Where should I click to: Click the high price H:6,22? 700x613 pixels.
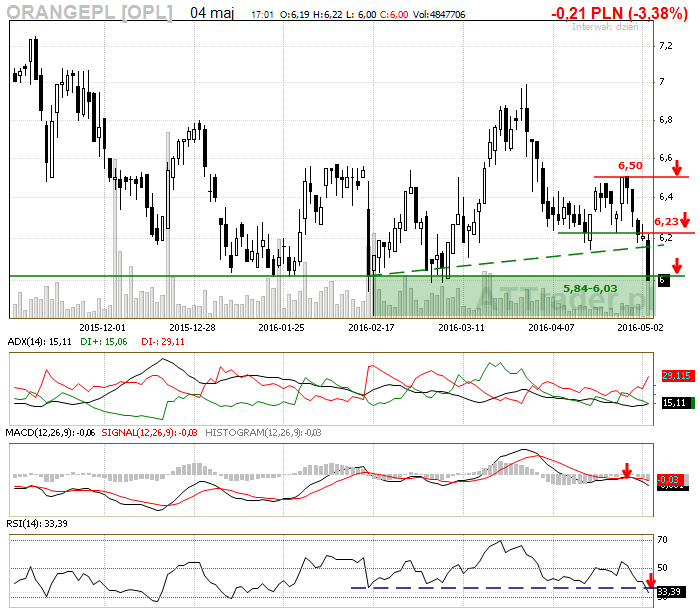[x=327, y=15]
